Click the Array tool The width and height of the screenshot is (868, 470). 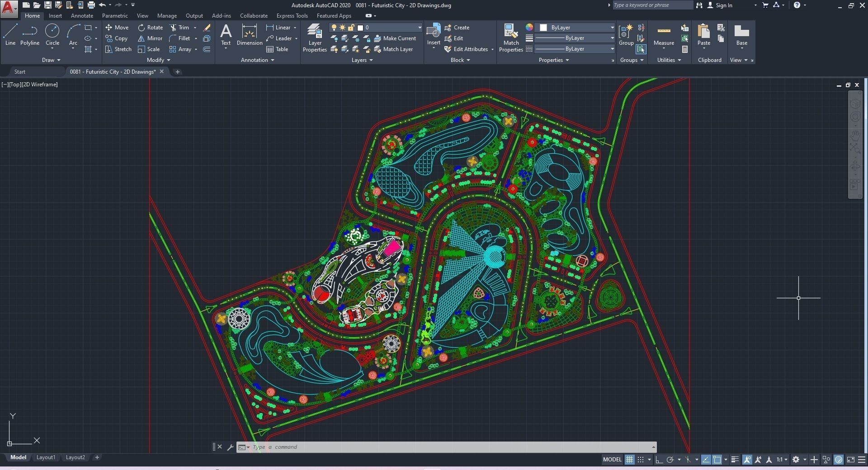point(180,49)
